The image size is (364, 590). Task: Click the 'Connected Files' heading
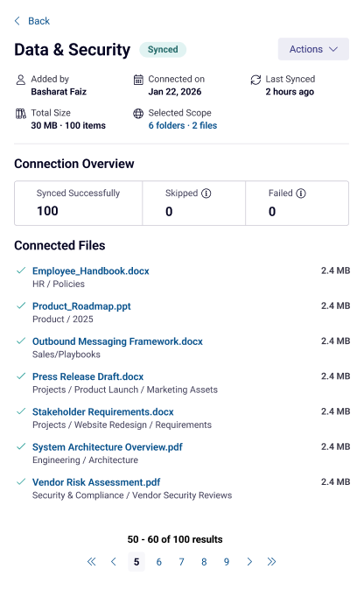59,245
